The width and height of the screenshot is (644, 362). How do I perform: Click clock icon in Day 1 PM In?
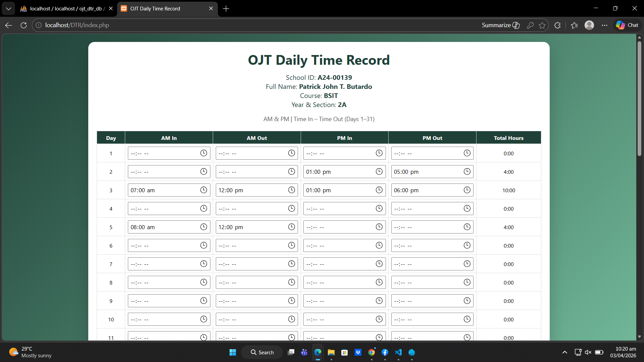[x=379, y=153]
